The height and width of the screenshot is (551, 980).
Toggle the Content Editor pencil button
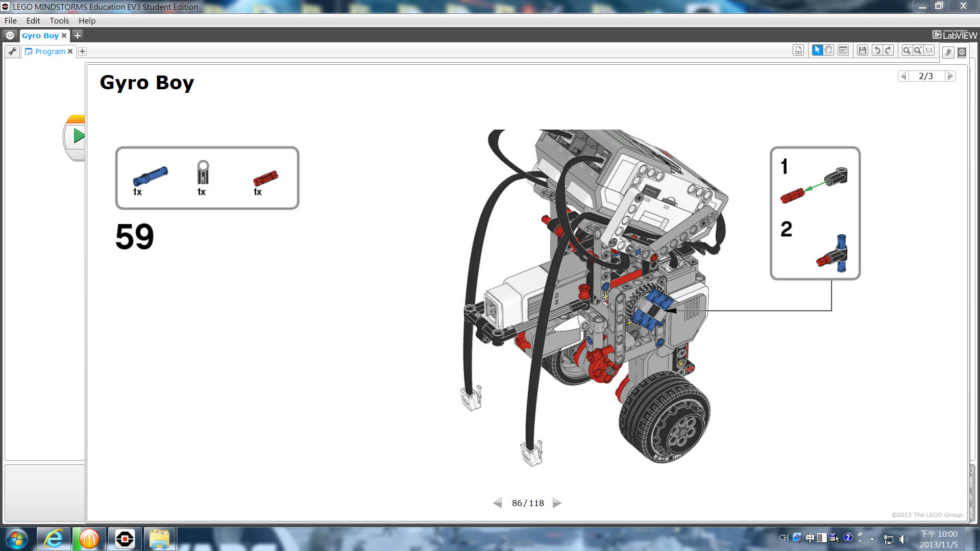948,52
